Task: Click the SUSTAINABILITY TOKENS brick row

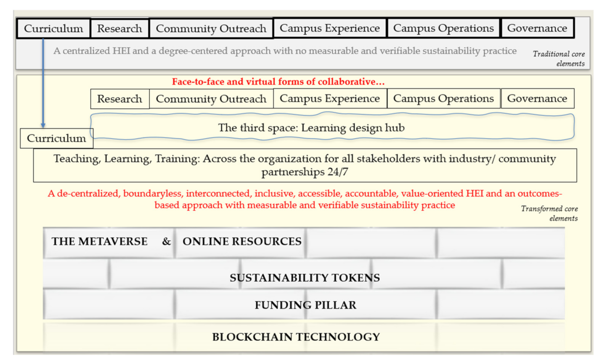Action: click(304, 278)
